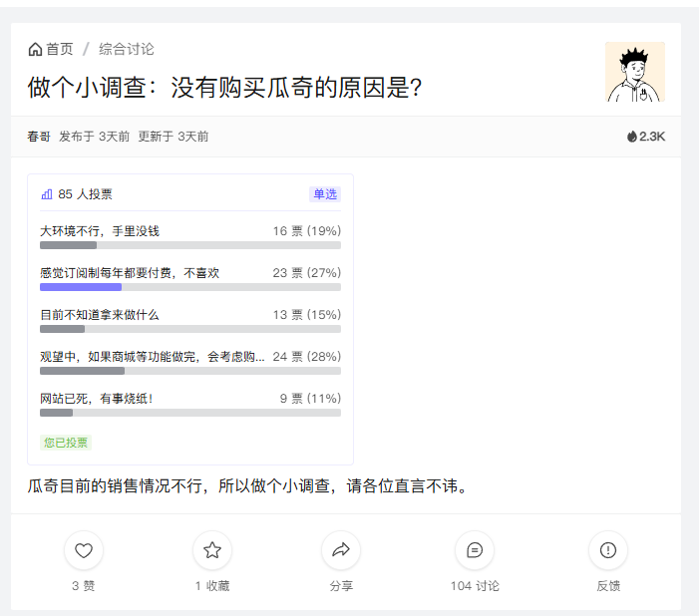Click the poll bar chart icon
Viewport: 699px width, 616px height.
[47, 194]
